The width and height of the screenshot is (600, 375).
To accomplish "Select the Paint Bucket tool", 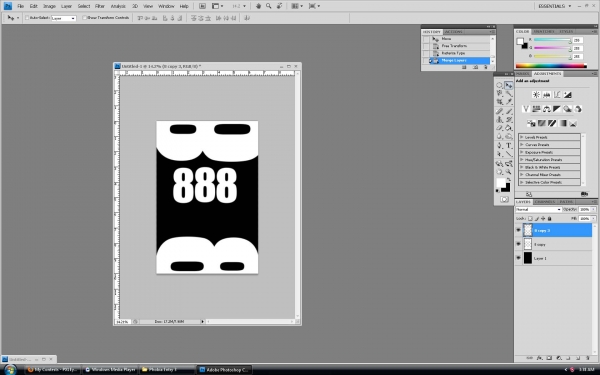I will tap(509, 128).
